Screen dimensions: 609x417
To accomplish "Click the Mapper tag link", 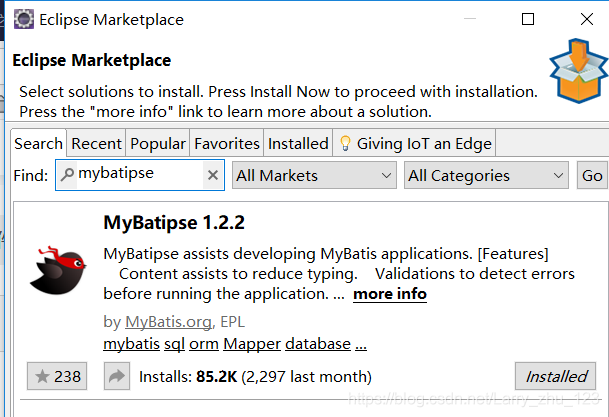I will click(252, 344).
